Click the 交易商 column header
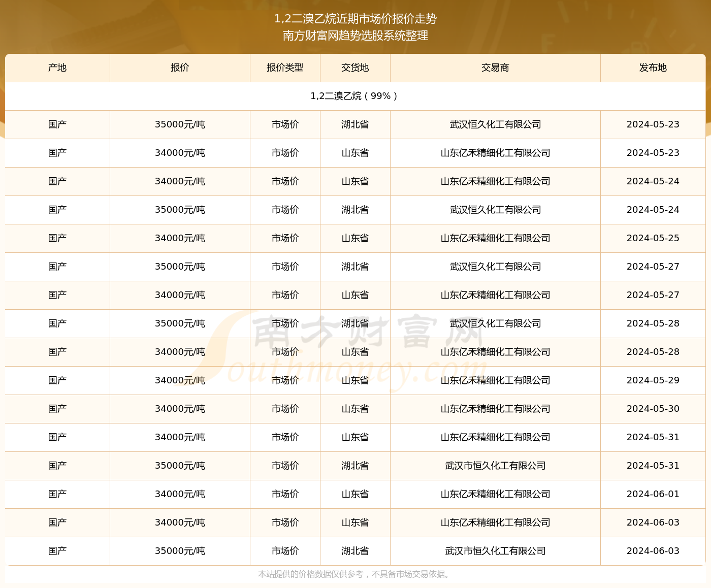 point(495,68)
